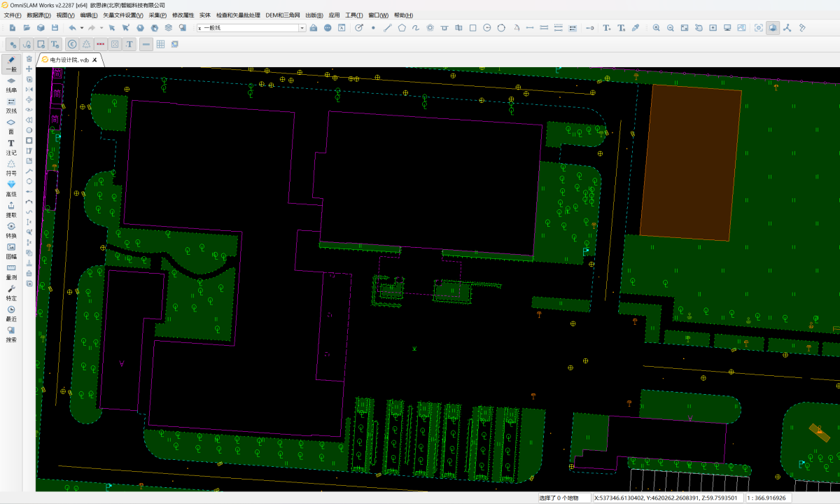The width and height of the screenshot is (840, 504).
Task: Select the 注记 annotation category in sidebar
Action: tap(11, 147)
